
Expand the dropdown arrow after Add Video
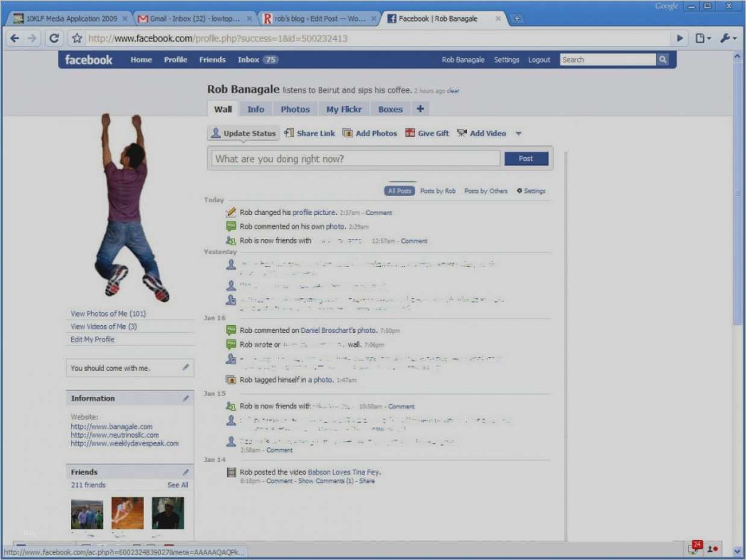tap(518, 134)
